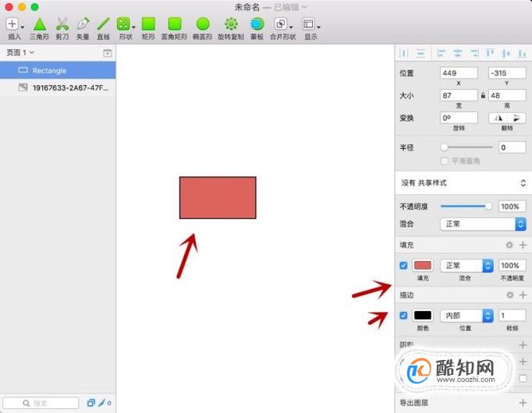532x413 pixels.
Task: Open the border position 内部 dropdown
Action: click(x=466, y=316)
